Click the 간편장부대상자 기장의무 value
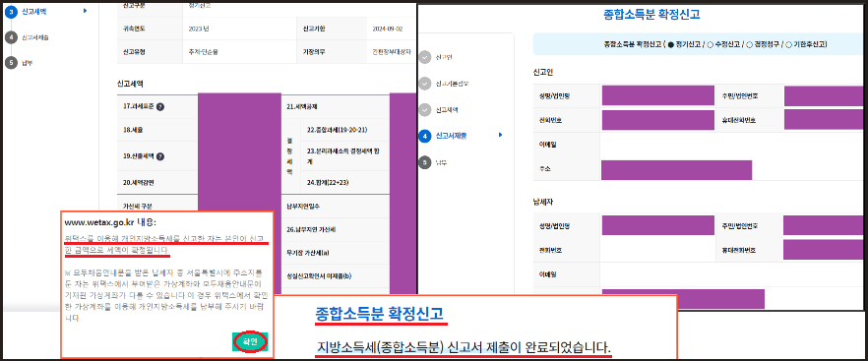 [x=392, y=52]
